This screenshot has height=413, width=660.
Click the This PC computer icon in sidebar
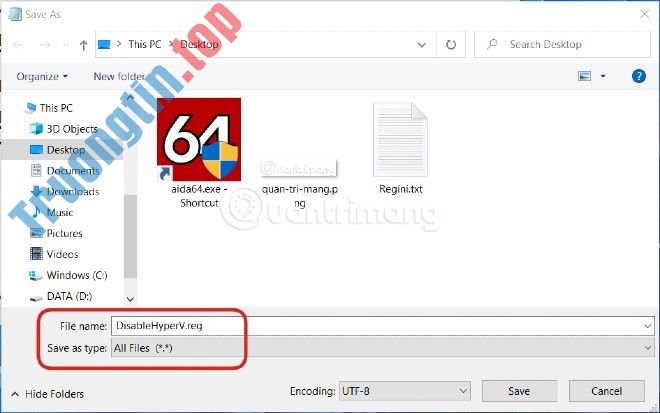click(30, 108)
